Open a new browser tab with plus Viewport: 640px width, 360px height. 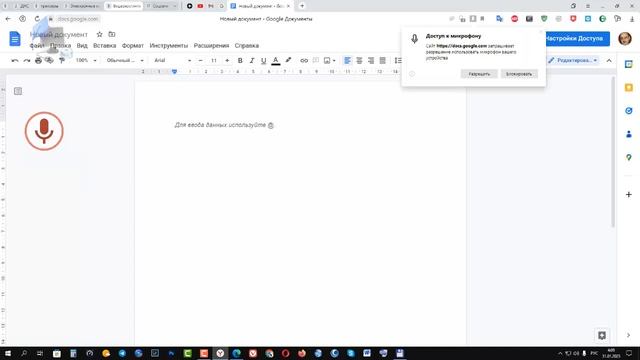coord(302,6)
